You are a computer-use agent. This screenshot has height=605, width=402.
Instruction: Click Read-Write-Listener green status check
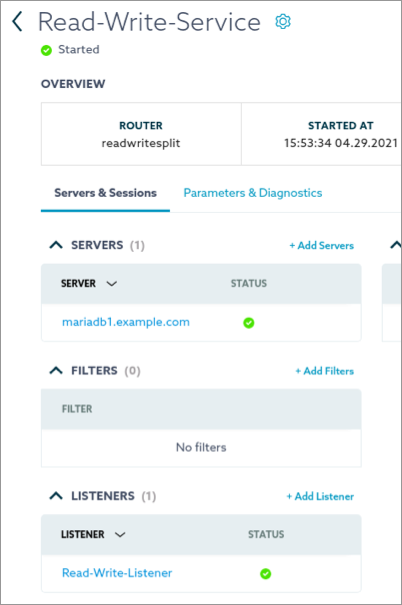[x=265, y=574]
